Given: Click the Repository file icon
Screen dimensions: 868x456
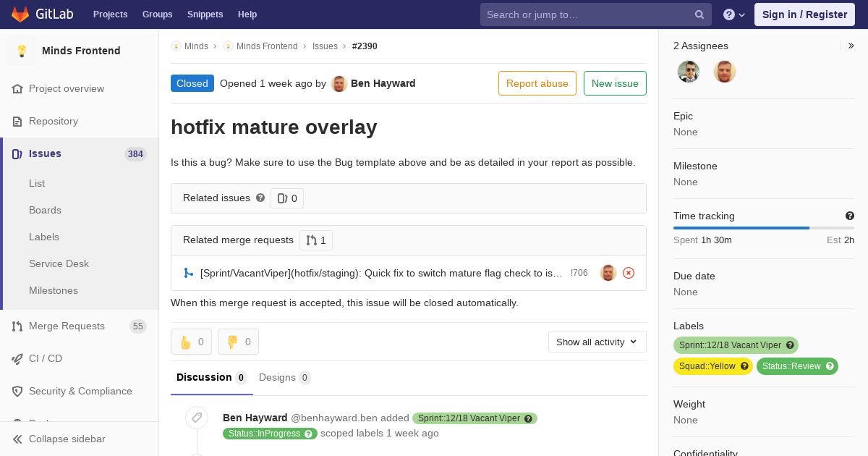Looking at the screenshot, I should coord(17,122).
